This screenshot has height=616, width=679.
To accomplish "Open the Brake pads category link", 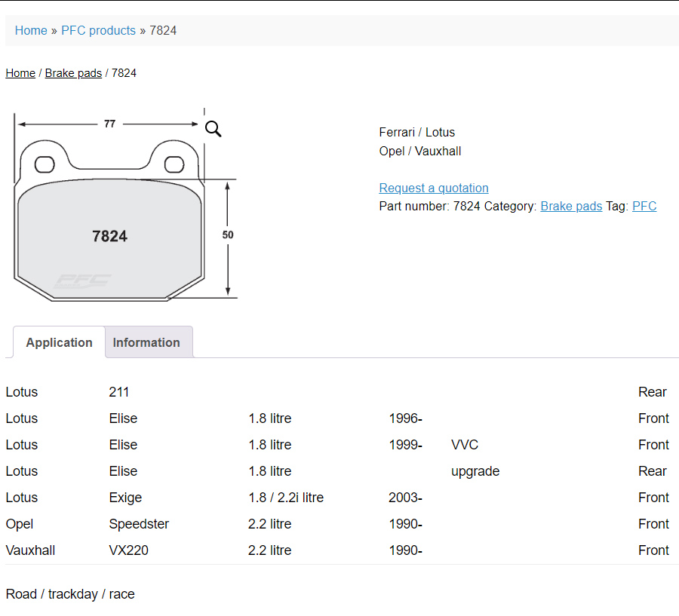I will point(571,206).
